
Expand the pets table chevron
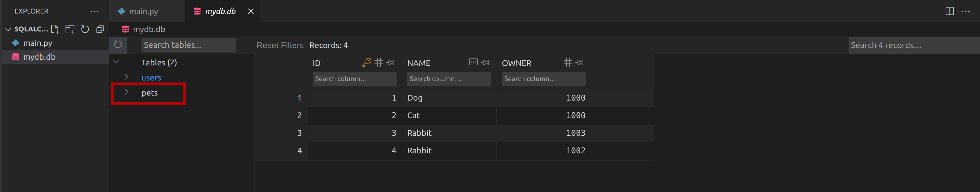(126, 92)
